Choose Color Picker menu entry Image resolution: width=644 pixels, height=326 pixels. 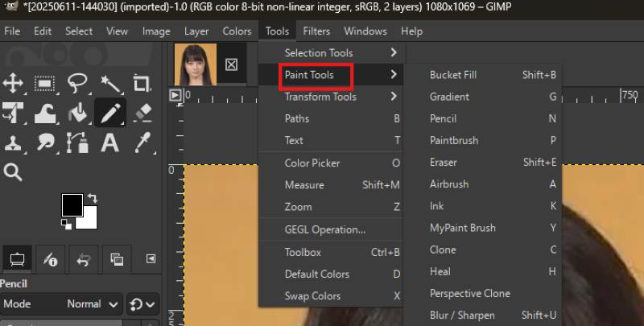(x=332, y=163)
